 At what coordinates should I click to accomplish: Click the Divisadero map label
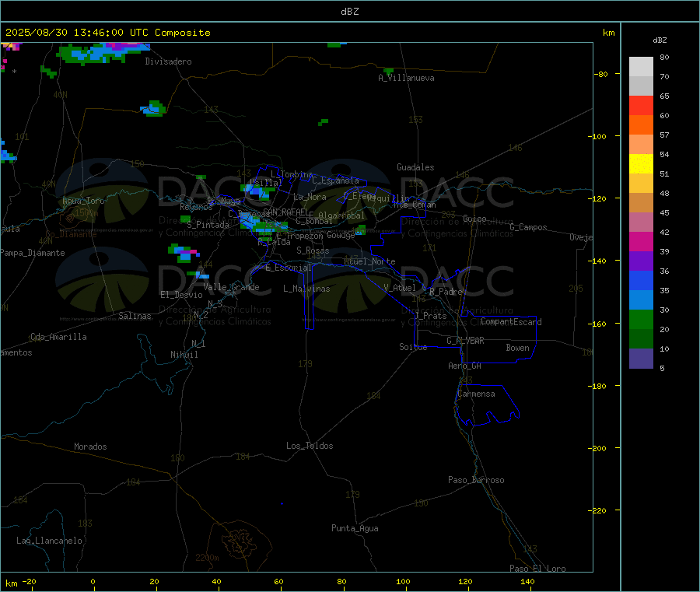(168, 61)
